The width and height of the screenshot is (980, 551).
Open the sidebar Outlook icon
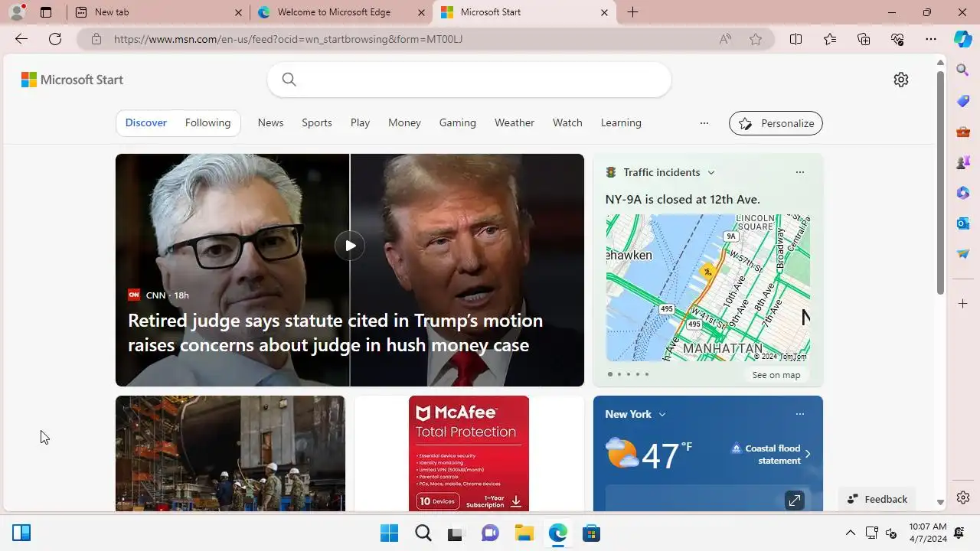click(x=963, y=223)
